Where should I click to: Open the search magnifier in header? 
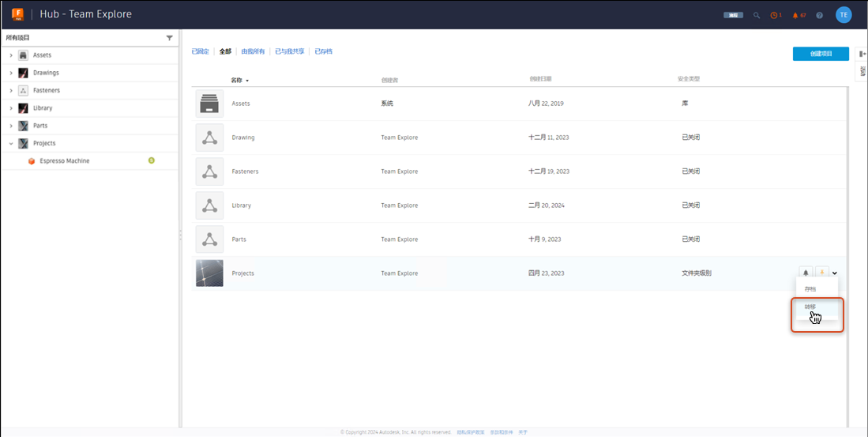click(757, 15)
